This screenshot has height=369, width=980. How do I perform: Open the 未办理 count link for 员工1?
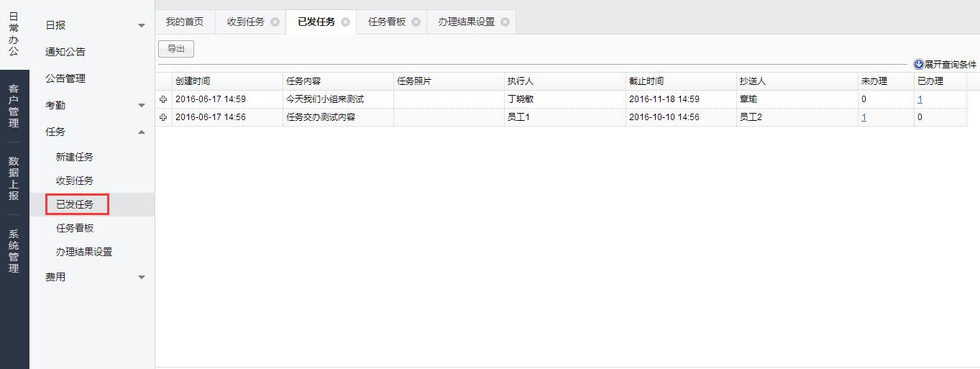[864, 117]
